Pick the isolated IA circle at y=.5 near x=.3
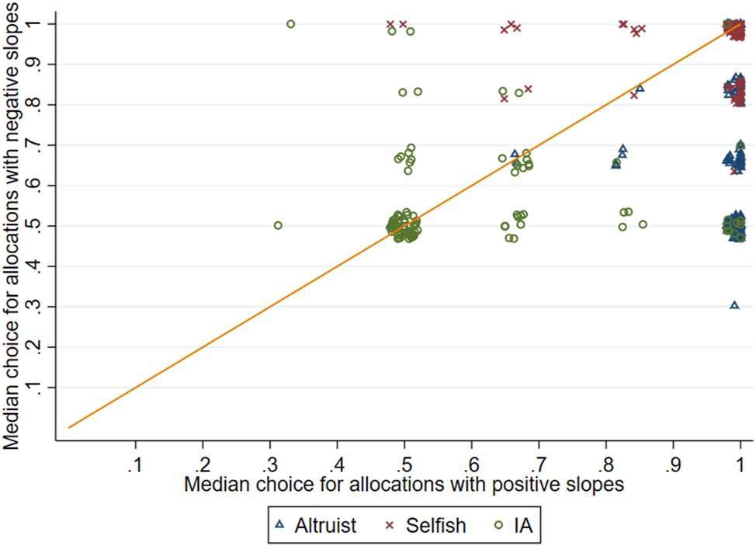Screen dimensions: 756x546 point(278,225)
